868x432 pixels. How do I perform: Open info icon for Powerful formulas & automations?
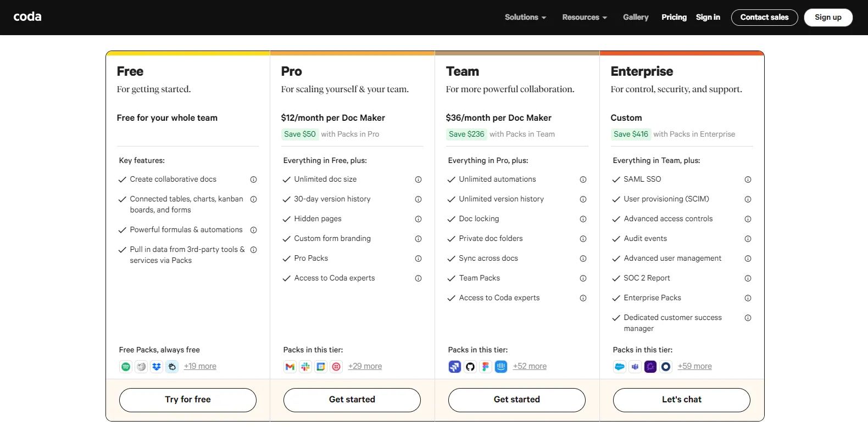[x=254, y=230]
